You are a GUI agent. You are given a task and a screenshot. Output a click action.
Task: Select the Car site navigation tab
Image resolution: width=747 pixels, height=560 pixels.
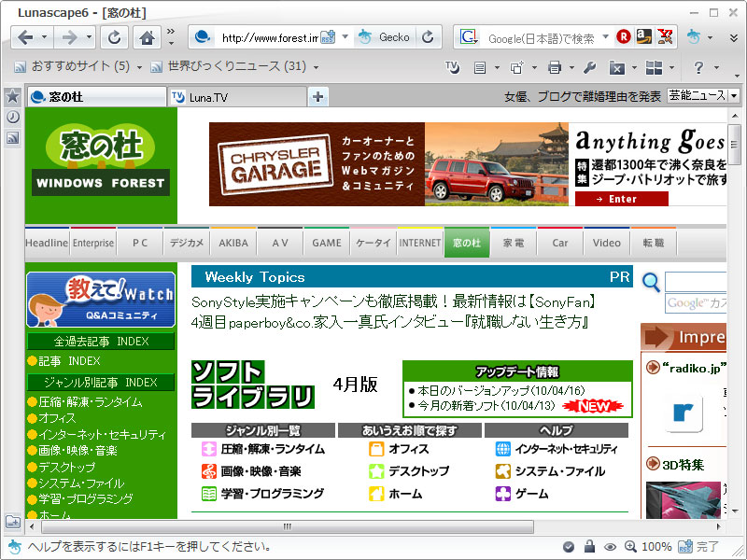560,243
